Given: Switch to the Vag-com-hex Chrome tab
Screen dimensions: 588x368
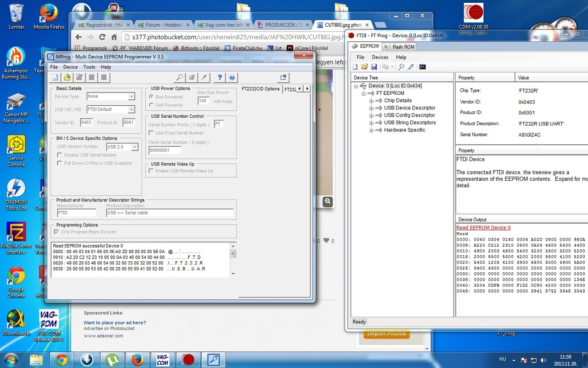Looking at the screenshot, I should click(x=222, y=25).
